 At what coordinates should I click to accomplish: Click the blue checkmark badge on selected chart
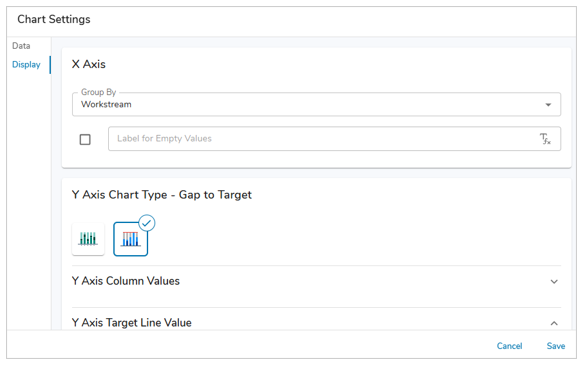[147, 223]
